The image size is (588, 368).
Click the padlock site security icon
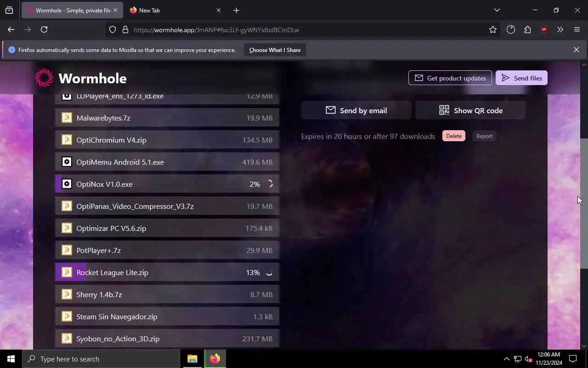tap(125, 29)
